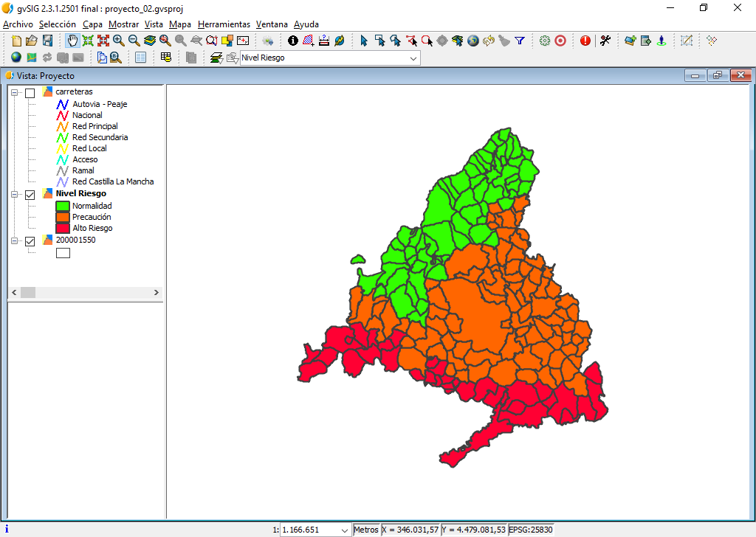Image resolution: width=756 pixels, height=537 pixels.
Task: Click the New project document icon
Action: [16, 41]
